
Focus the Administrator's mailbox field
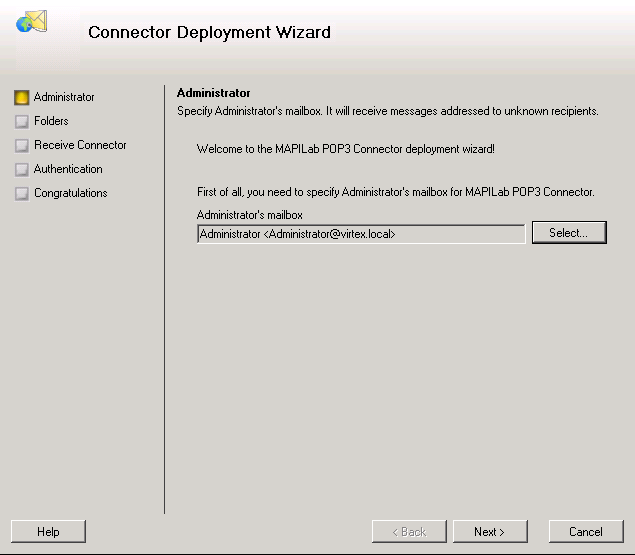point(361,234)
